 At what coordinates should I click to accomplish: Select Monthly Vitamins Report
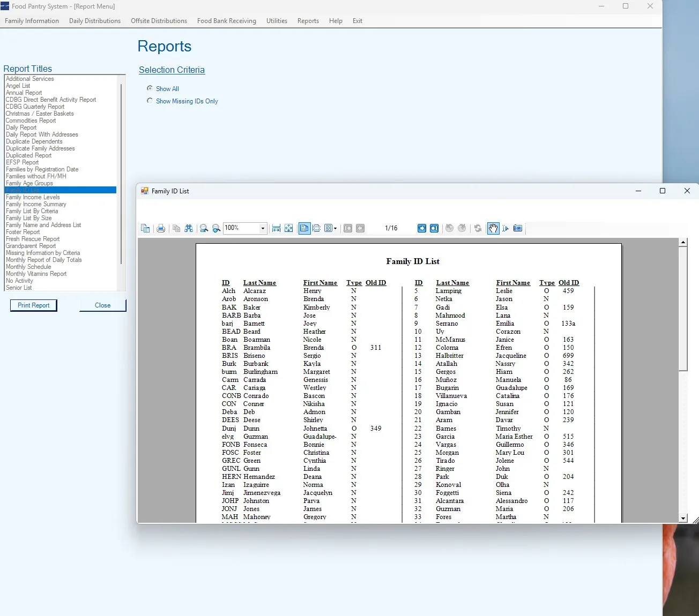(x=60, y=274)
